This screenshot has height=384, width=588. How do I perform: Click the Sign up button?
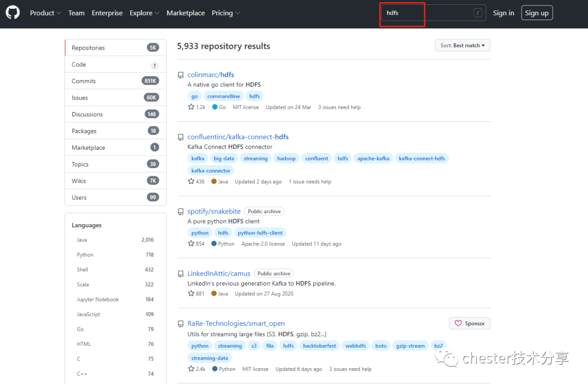[537, 13]
